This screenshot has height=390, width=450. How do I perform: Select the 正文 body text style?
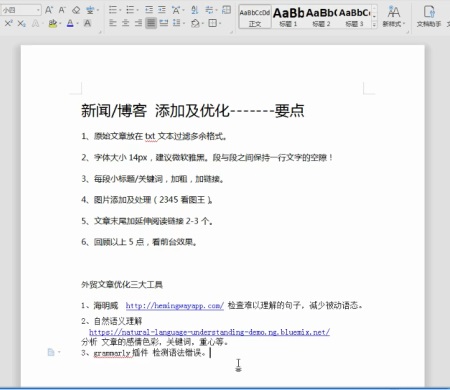255,17
